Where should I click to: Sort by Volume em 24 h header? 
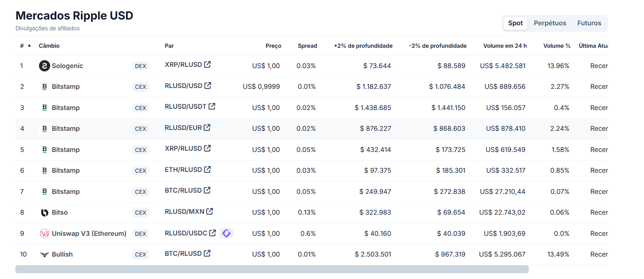[x=505, y=46]
